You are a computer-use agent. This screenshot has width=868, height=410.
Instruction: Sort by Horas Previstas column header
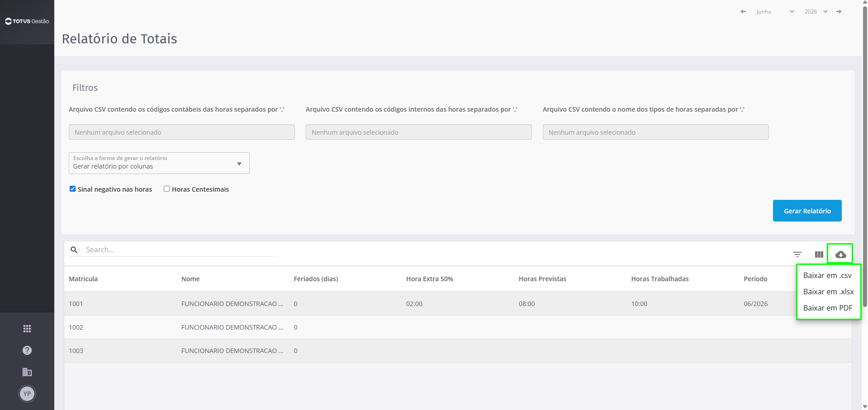click(x=542, y=279)
